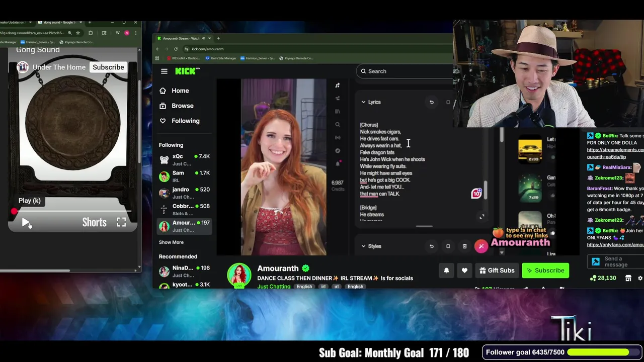Click the Gift Subs button
This screenshot has width=644, height=362.
point(497,270)
